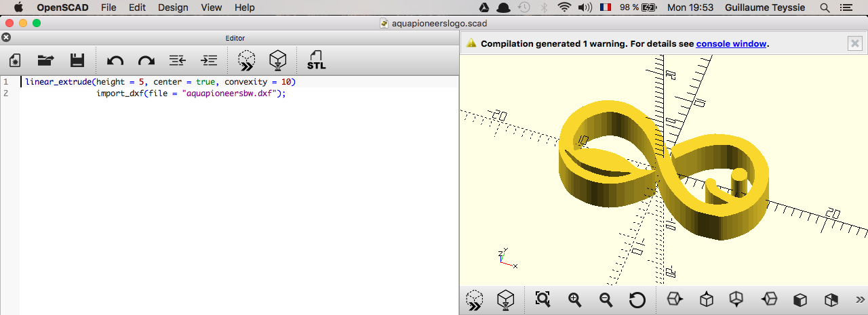Indent the code with the Indent icon
868x315 pixels.
pos(210,60)
